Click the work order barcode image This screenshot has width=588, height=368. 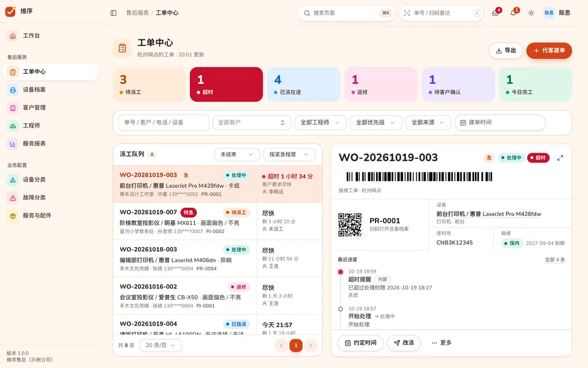pos(419,177)
